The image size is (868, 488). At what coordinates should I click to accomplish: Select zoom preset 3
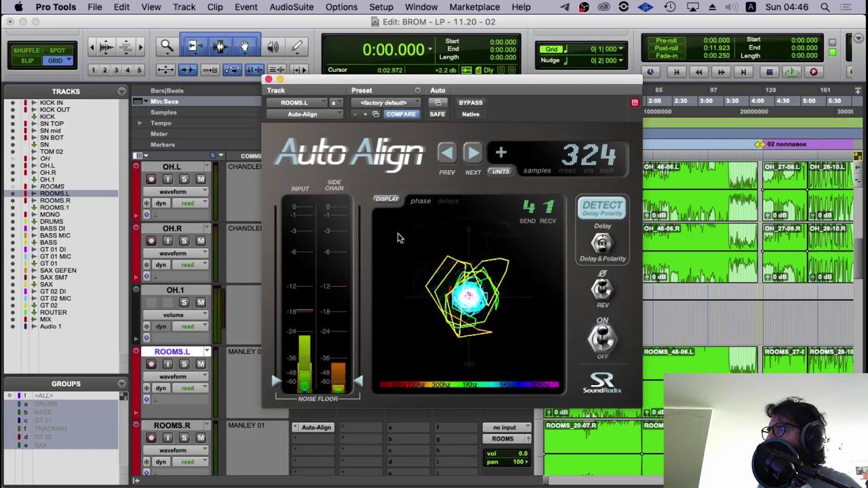pyautogui.click(x=116, y=70)
